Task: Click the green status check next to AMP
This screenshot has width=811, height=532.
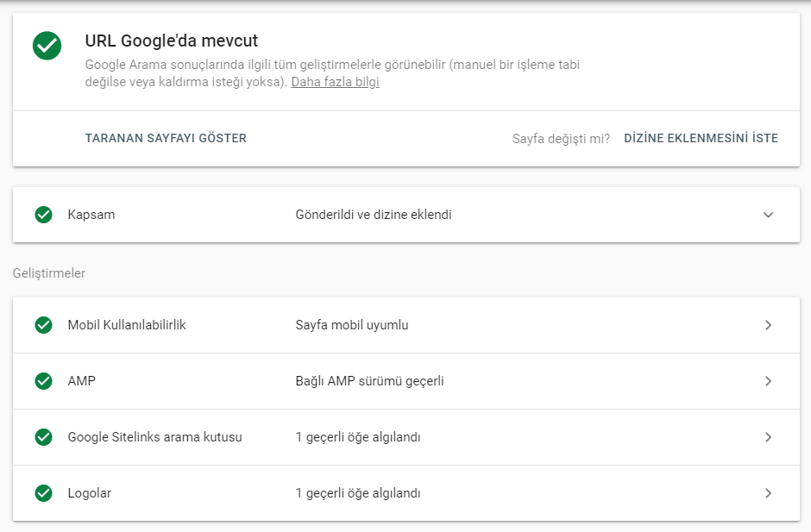Action: point(43,381)
